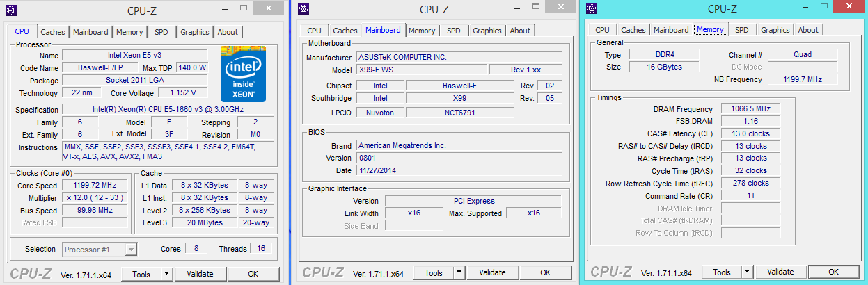The height and width of the screenshot is (285, 868).
Task: Click the Manufacturer field ASUSTeK COMPUTER INC.
Action: click(x=459, y=57)
